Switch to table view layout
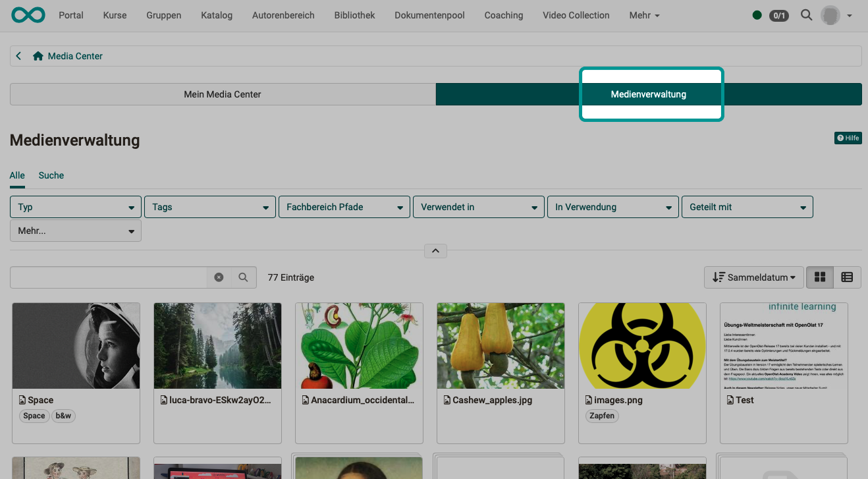 pyautogui.click(x=847, y=277)
